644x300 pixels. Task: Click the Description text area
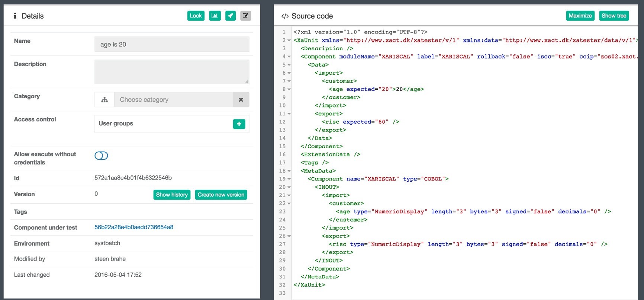click(172, 72)
